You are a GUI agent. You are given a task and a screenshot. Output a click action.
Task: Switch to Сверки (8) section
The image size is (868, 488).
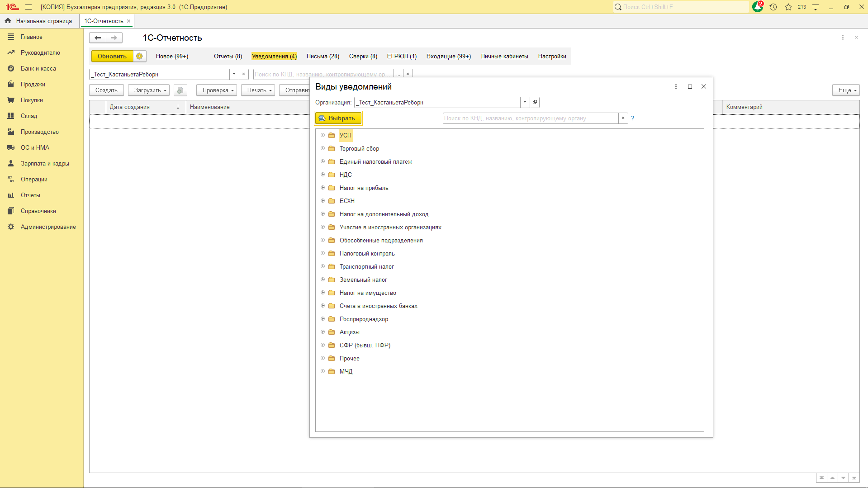pos(363,56)
